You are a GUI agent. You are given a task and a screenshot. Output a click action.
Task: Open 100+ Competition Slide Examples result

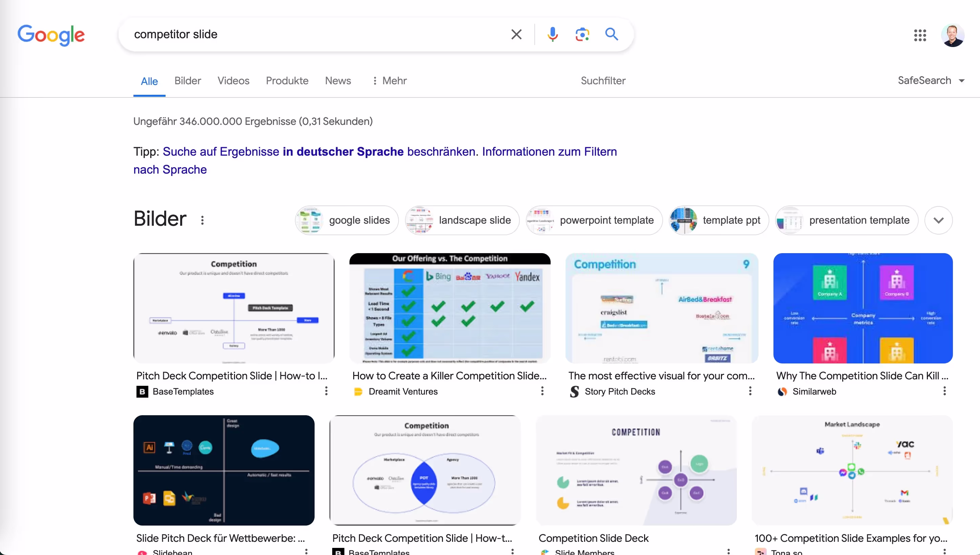pos(851,538)
